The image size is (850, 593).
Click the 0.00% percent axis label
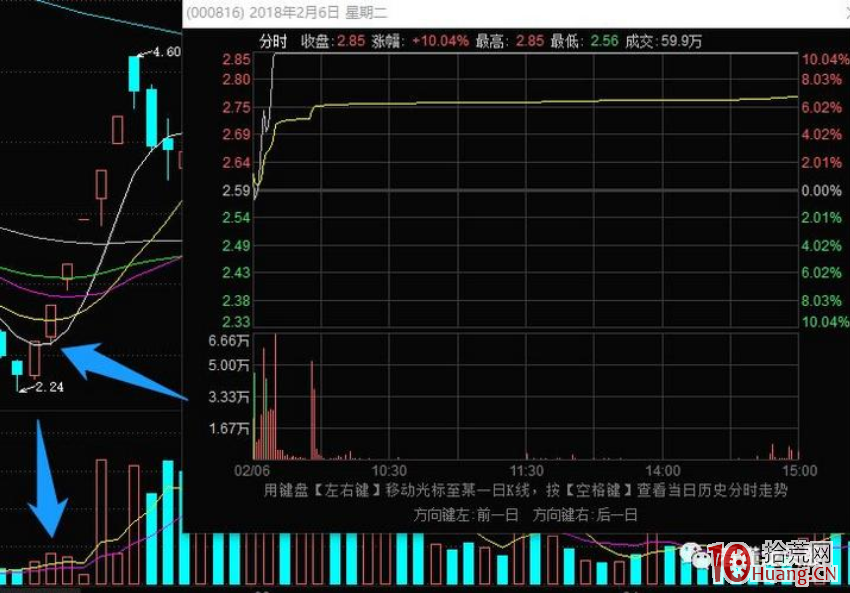tap(822, 190)
